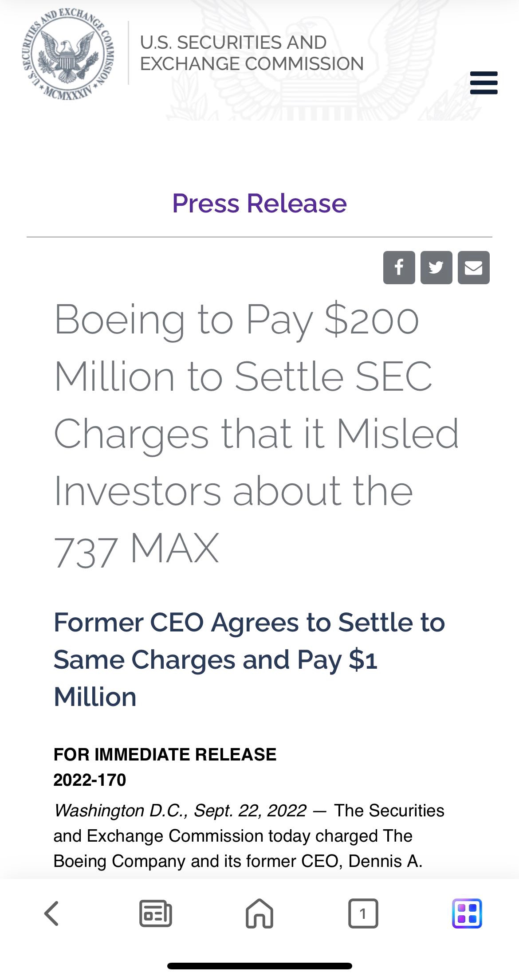
Task: Tap the FOR IMMEDIATE RELEASE label
Action: pos(165,754)
